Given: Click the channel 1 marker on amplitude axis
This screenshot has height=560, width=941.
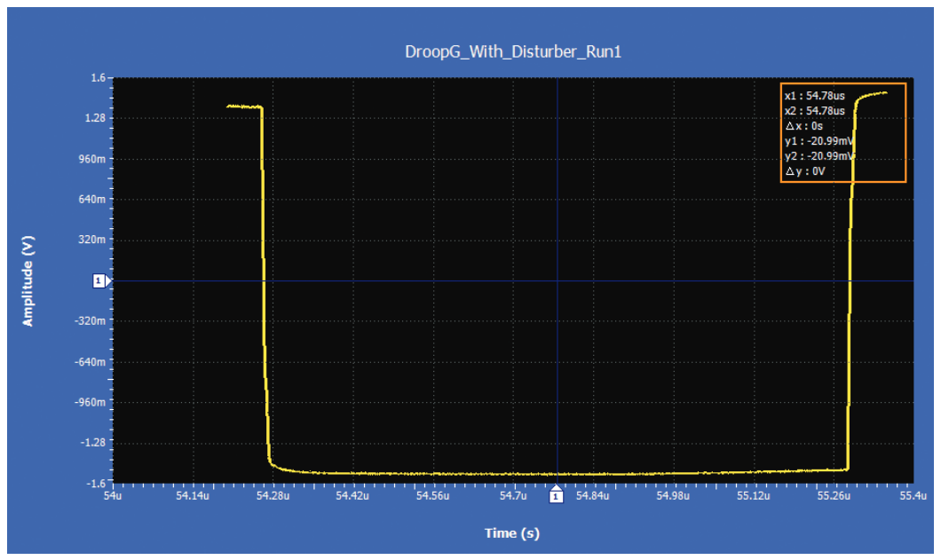Looking at the screenshot, I should click(99, 281).
